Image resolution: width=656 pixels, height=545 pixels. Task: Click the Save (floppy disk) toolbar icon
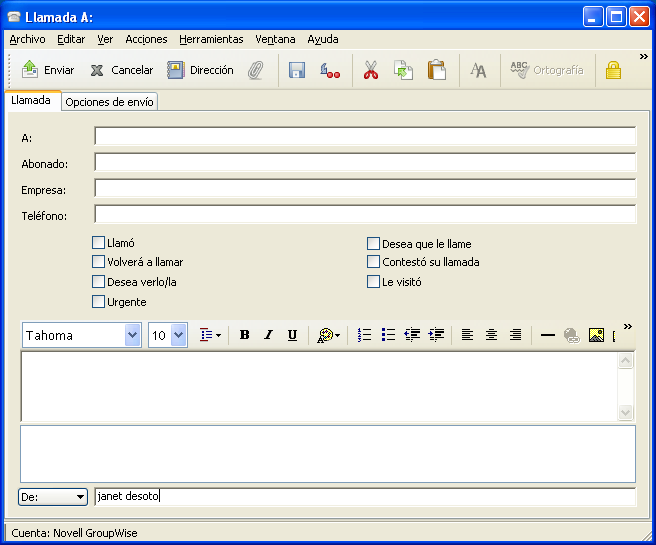[x=297, y=70]
